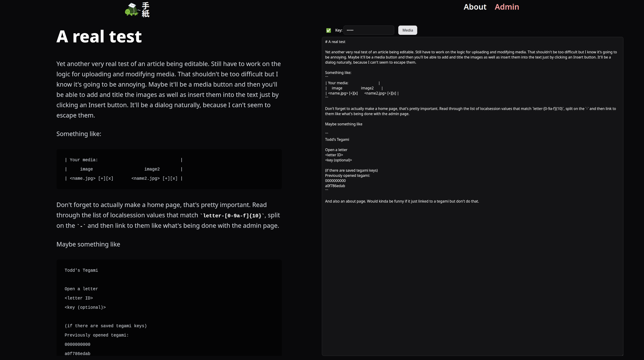Click the turtle logo icon

132,10
